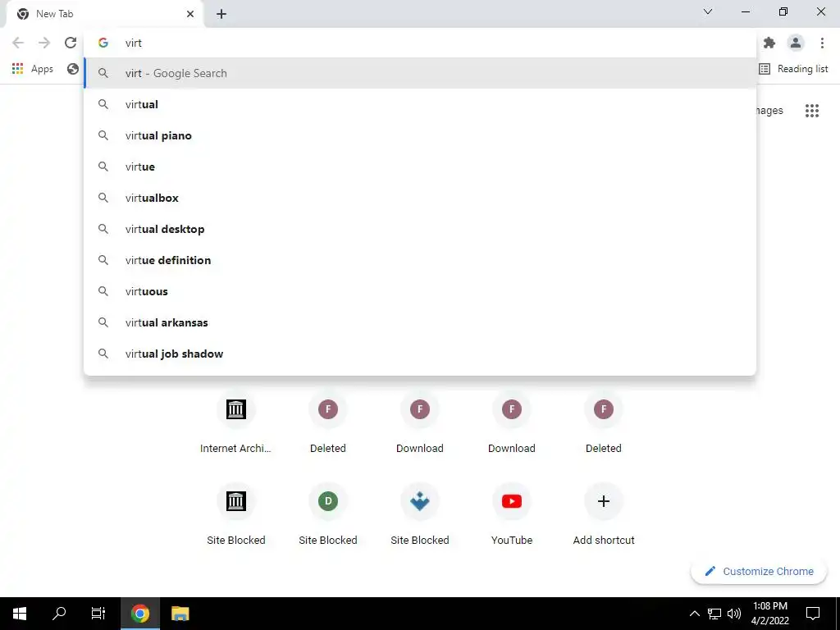
Task: Pick the 'virtue definition' suggestion
Action: click(420, 260)
